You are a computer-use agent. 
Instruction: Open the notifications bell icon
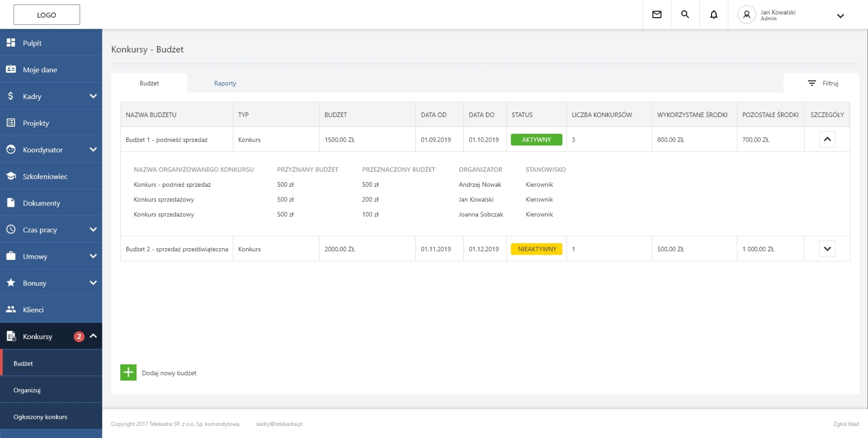tap(714, 15)
